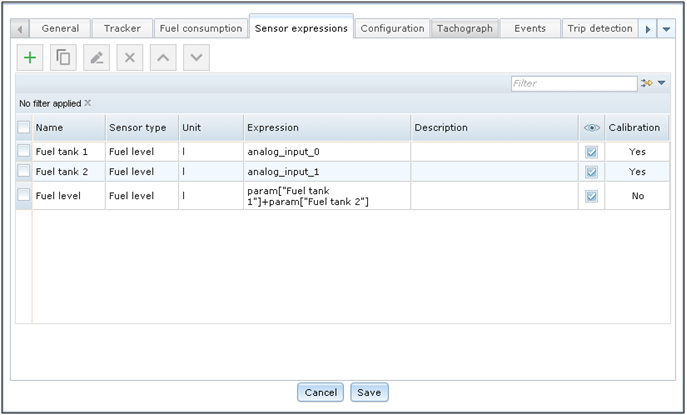Screen dimensions: 687x415
Task: Toggle visibility checkbox for Fuel tank 2
Action: click(591, 172)
